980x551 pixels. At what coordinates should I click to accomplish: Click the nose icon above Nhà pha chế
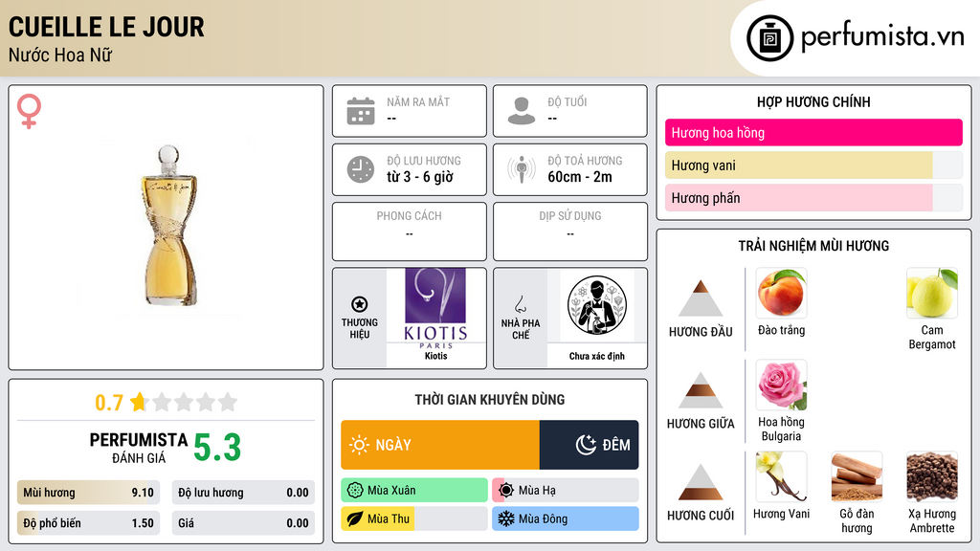tap(520, 304)
